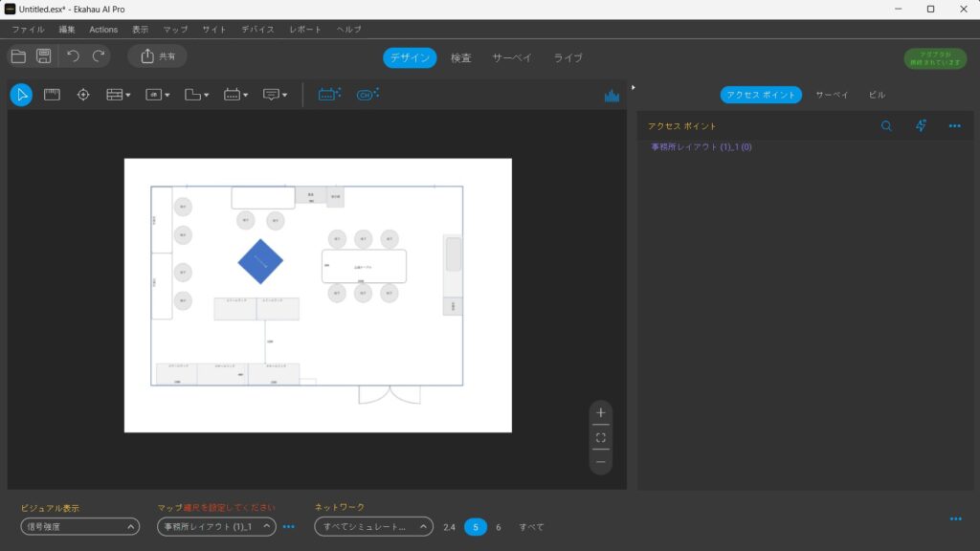Select 事務所レイアウト (1)_1 (0) in list
This screenshot has height=551, width=980.
tap(702, 147)
